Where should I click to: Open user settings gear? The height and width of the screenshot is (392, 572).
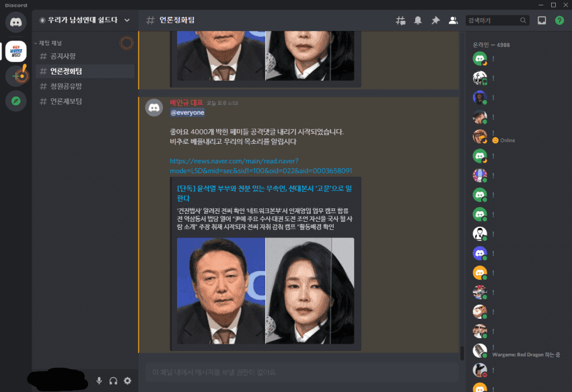[x=127, y=381]
